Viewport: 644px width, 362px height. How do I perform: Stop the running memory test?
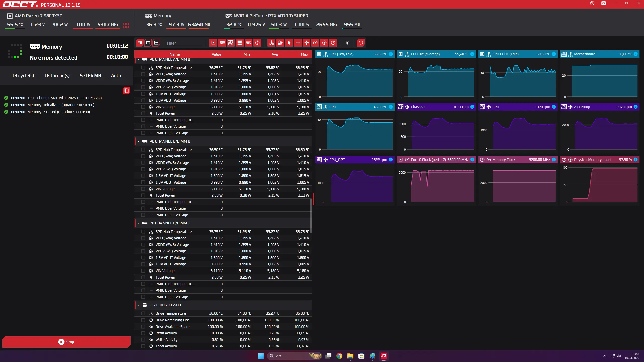pyautogui.click(x=66, y=342)
